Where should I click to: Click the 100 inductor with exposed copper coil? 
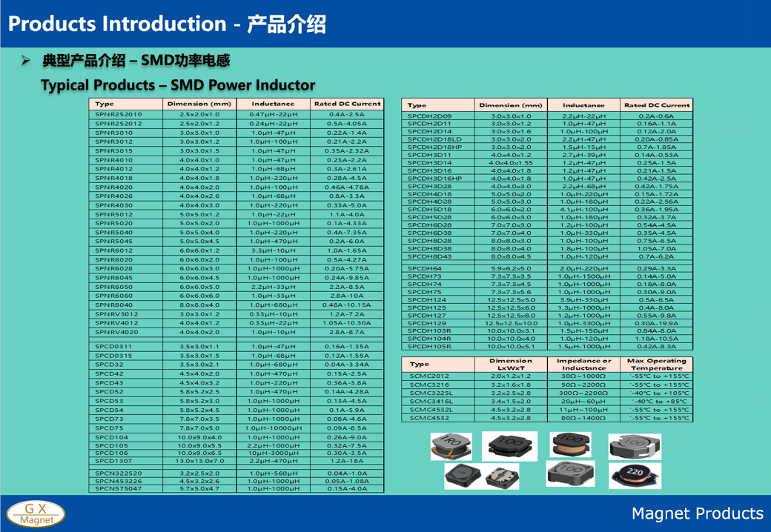[570, 445]
